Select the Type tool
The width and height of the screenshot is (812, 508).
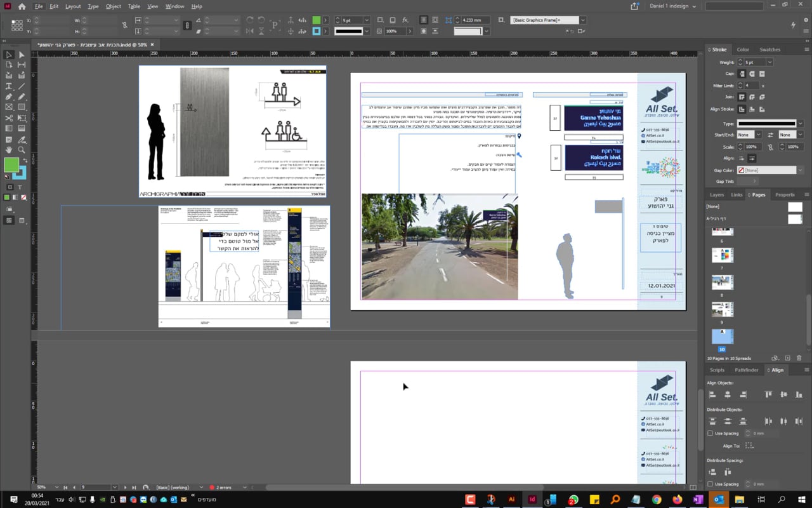click(x=9, y=86)
